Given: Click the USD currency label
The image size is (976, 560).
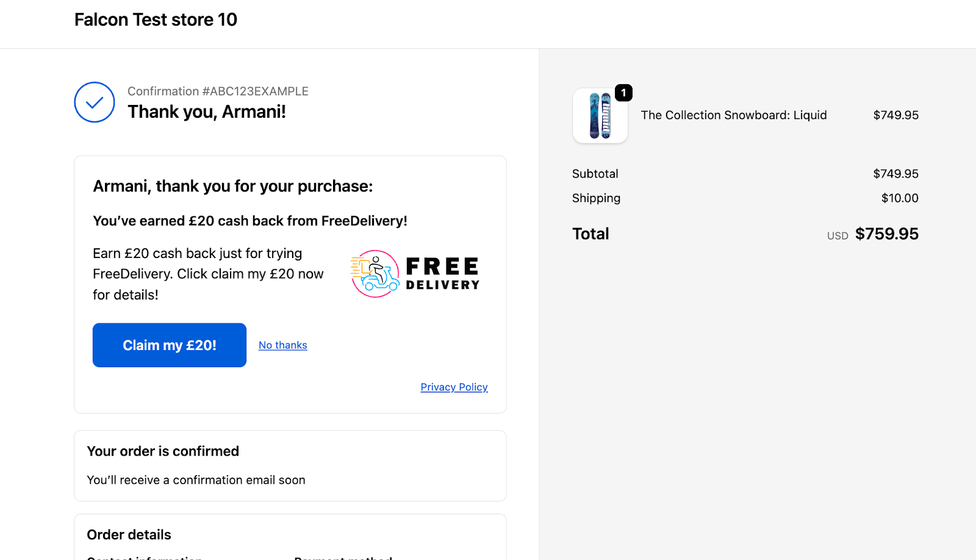Looking at the screenshot, I should tap(837, 236).
